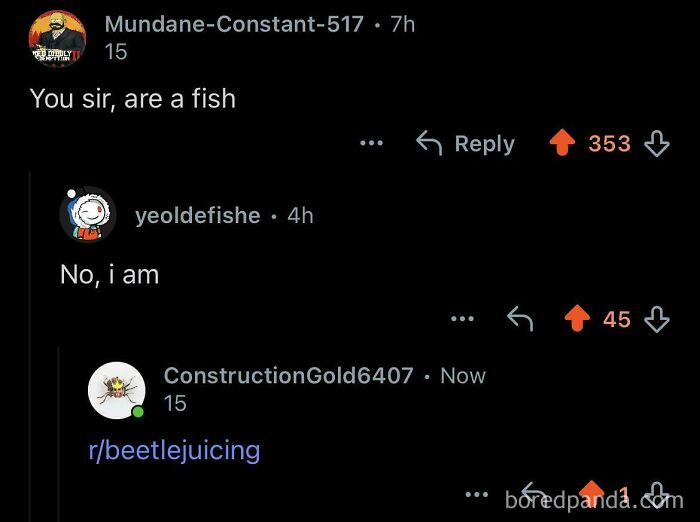Reply to Mundane-Constant-517's comment
Image resolution: width=700 pixels, height=522 pixels.
pos(465,144)
